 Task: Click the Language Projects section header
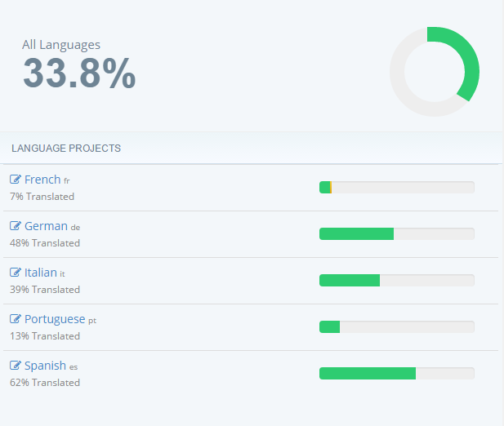coord(66,149)
